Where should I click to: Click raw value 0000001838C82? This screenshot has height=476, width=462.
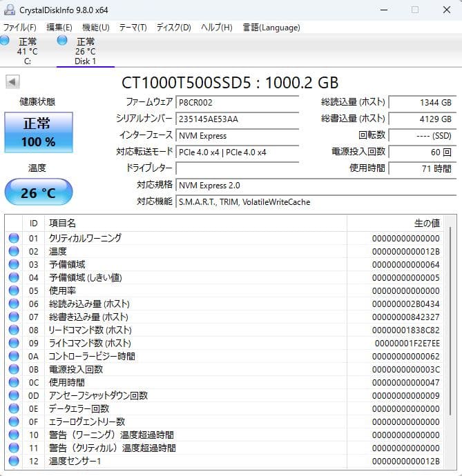[x=406, y=330]
